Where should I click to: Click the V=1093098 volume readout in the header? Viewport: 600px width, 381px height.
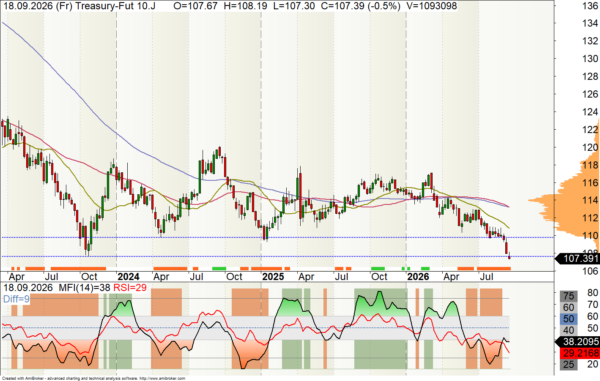click(x=432, y=6)
